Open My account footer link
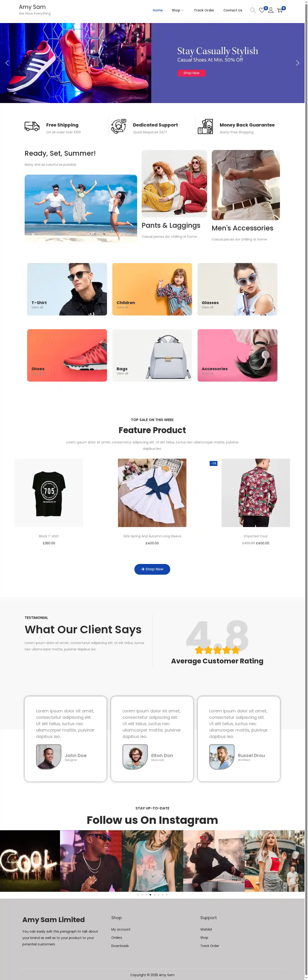 (121, 929)
